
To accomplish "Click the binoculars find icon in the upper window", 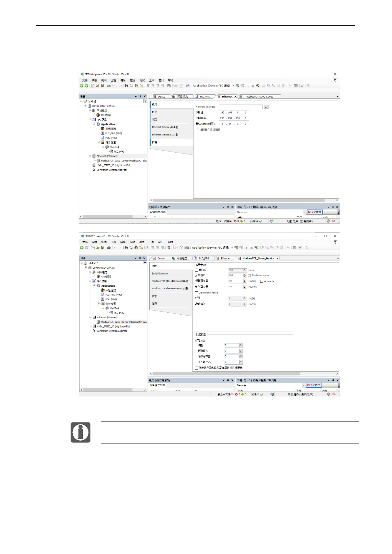I will 126,86.
